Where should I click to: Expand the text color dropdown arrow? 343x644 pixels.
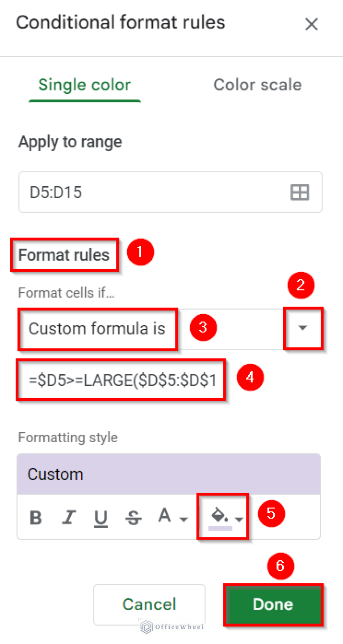[182, 519]
